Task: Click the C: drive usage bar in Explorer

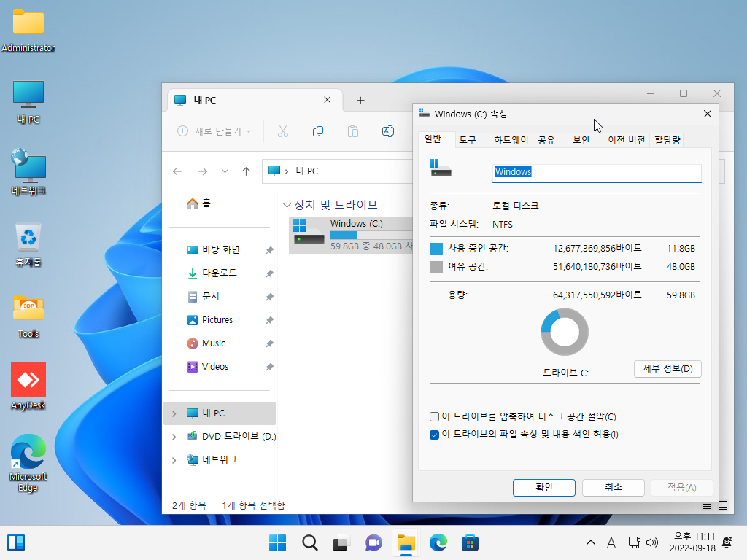Action: [x=371, y=236]
